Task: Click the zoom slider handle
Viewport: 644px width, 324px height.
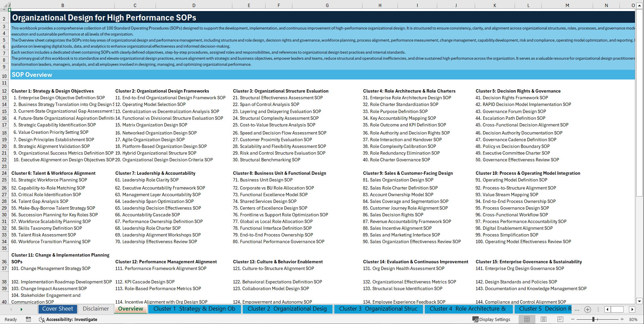Action: pyautogui.click(x=593, y=319)
